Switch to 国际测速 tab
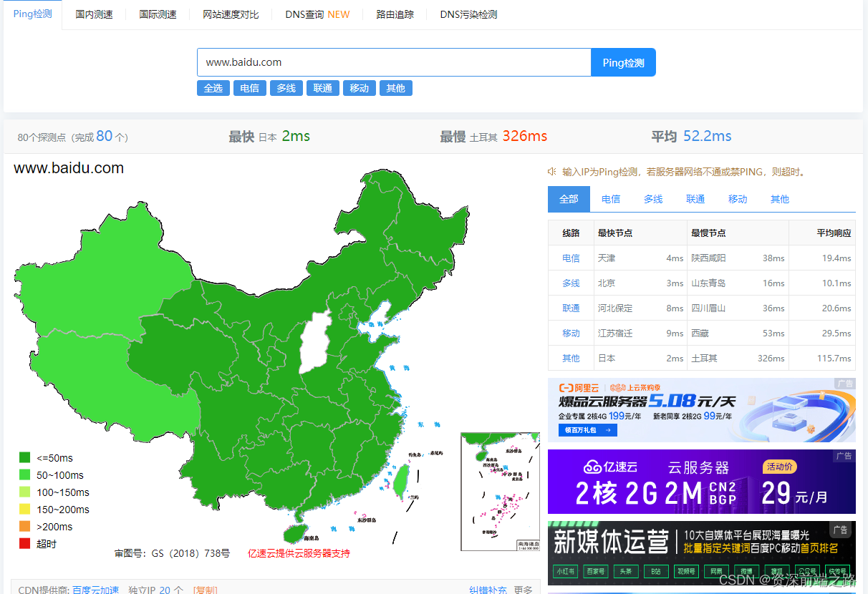This screenshot has width=868, height=594. point(158,14)
